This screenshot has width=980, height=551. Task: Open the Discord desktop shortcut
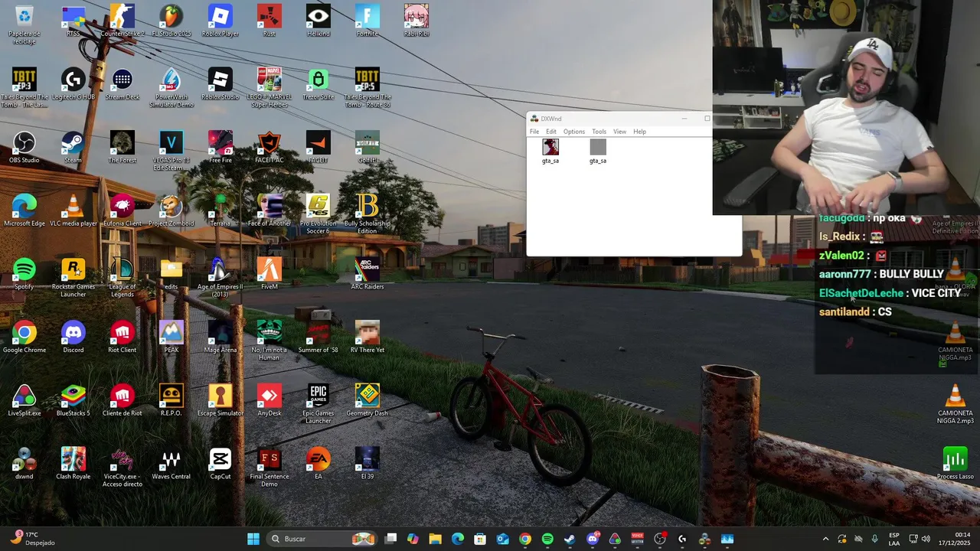(x=73, y=337)
